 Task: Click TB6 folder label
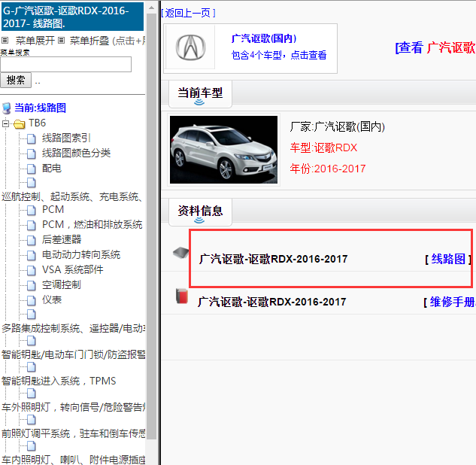37,123
